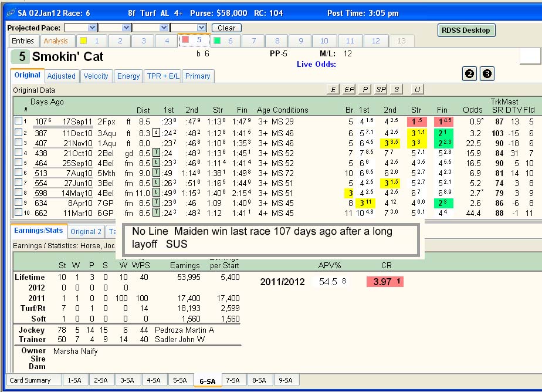Open the Original 2 tab

(86, 232)
